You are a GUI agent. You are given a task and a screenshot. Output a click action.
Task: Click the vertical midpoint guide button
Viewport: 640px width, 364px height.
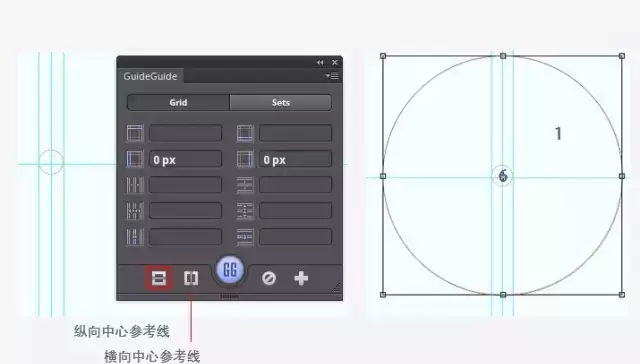coord(191,278)
